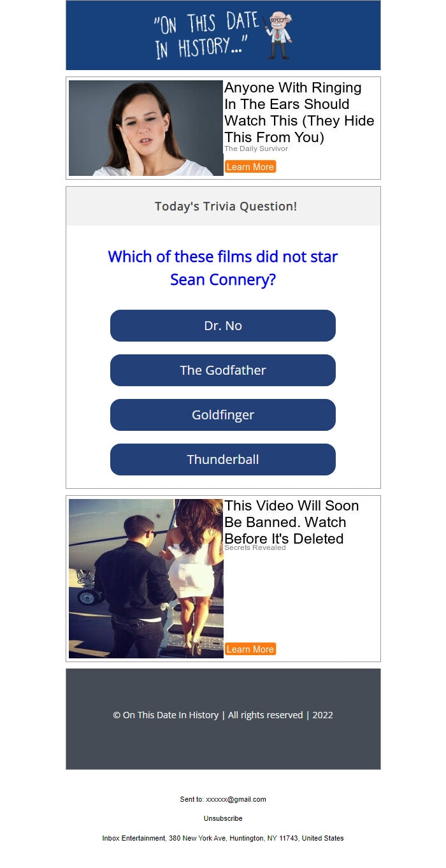Click the professor mascot icon in header
This screenshot has width=446, height=868.
point(279,35)
